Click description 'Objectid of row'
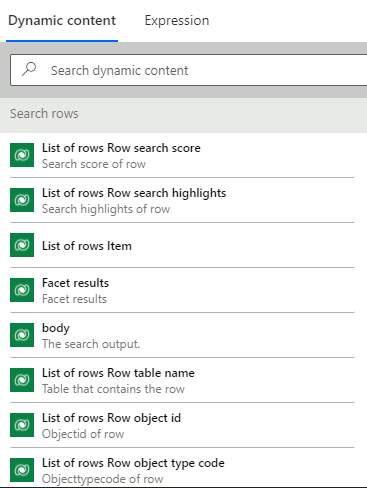 click(x=83, y=434)
